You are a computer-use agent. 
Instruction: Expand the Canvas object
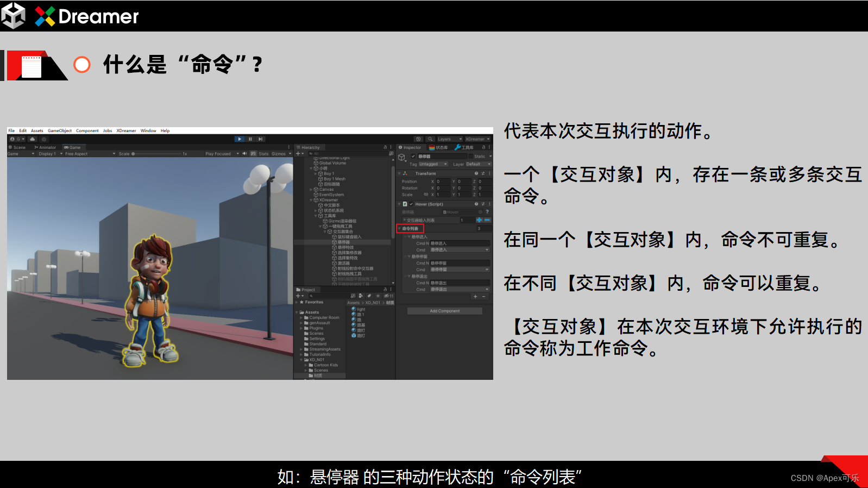[x=311, y=190]
